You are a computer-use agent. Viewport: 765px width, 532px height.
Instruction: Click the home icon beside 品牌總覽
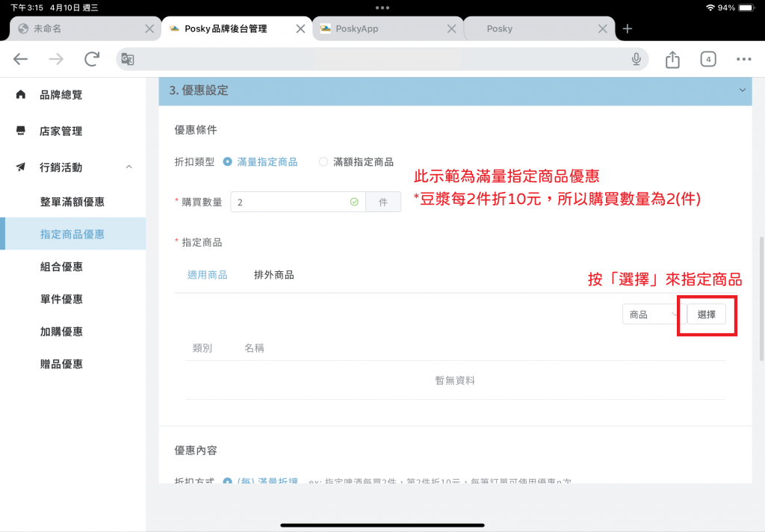pyautogui.click(x=20, y=94)
